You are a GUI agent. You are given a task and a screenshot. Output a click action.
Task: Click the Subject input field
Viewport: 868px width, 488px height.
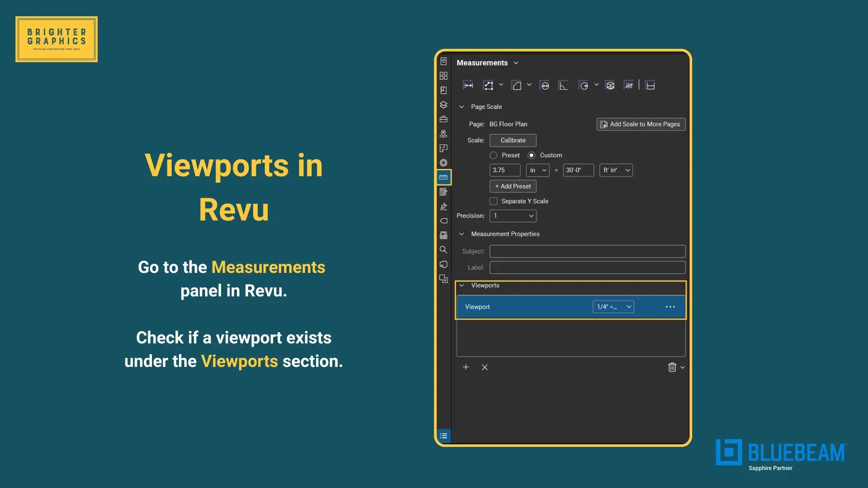click(587, 251)
